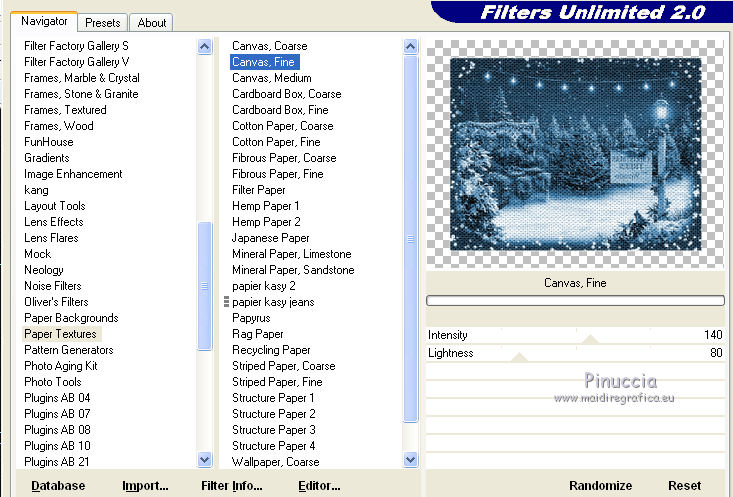Viewport: 733px width, 497px height.
Task: Select Gradients category
Action: click(x=47, y=158)
